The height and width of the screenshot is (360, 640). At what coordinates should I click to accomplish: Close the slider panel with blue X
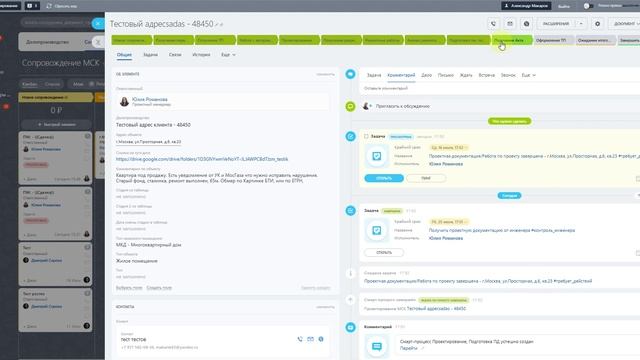coord(98,24)
